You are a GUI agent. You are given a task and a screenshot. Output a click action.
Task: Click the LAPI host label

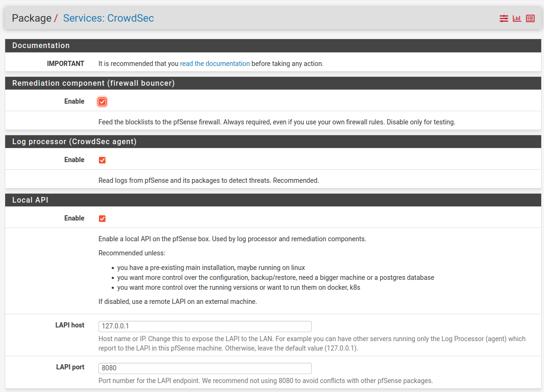click(70, 325)
